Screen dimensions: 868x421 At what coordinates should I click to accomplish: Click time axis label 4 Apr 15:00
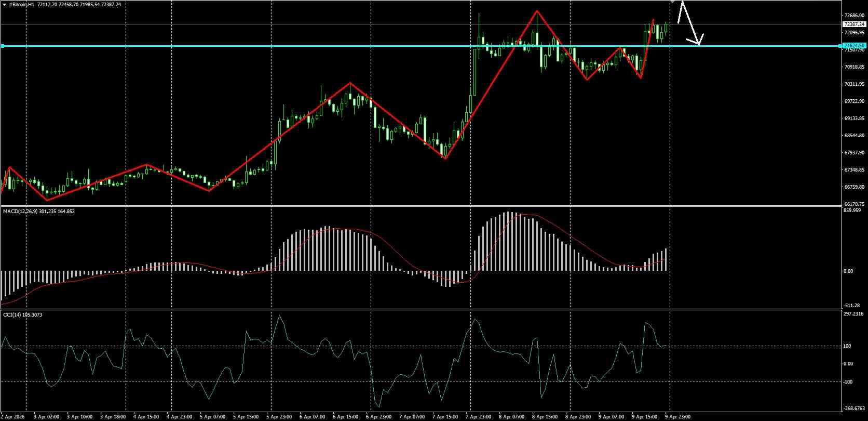pyautogui.click(x=146, y=417)
